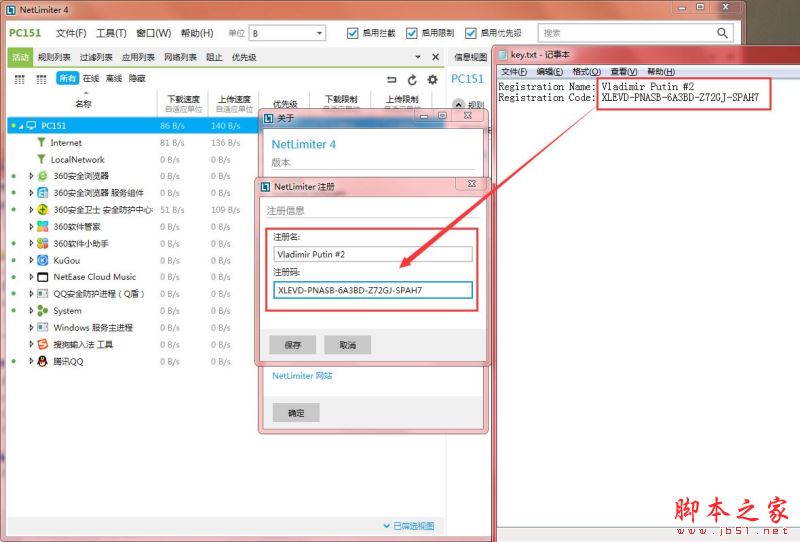800x542 pixels.
Task: Click the swap arrows icon beside refresh
Action: tap(391, 80)
